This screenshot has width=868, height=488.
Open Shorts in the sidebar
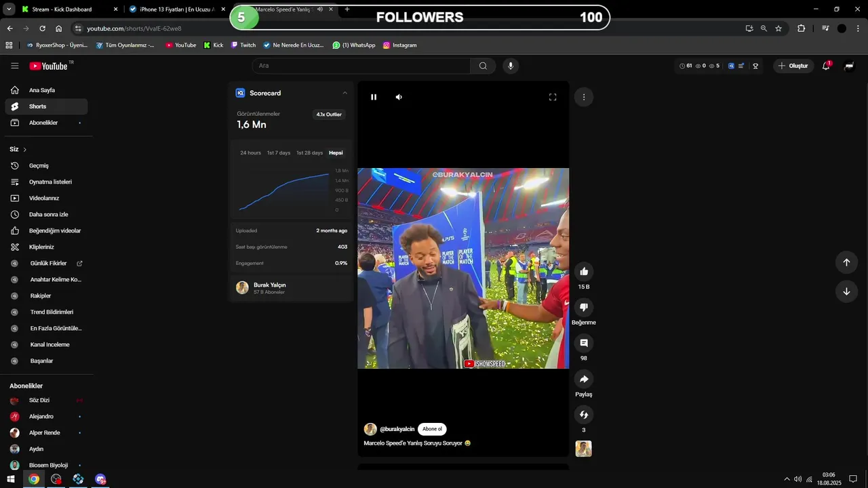pos(46,106)
